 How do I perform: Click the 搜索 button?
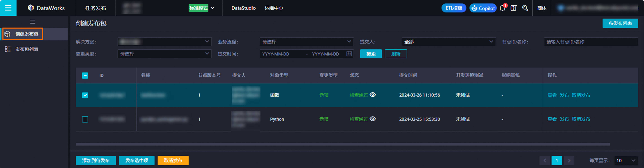371,54
